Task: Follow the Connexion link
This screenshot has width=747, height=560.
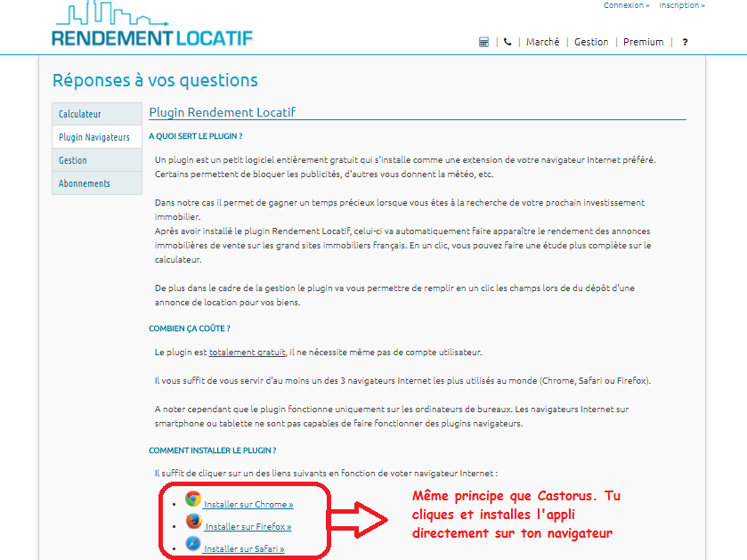Action: pos(627,5)
